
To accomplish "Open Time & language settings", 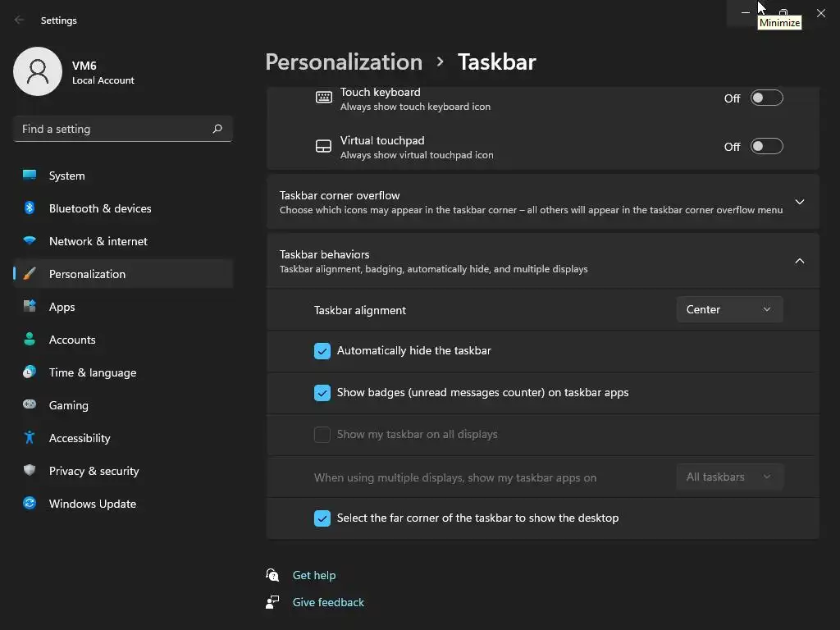I will pyautogui.click(x=93, y=372).
